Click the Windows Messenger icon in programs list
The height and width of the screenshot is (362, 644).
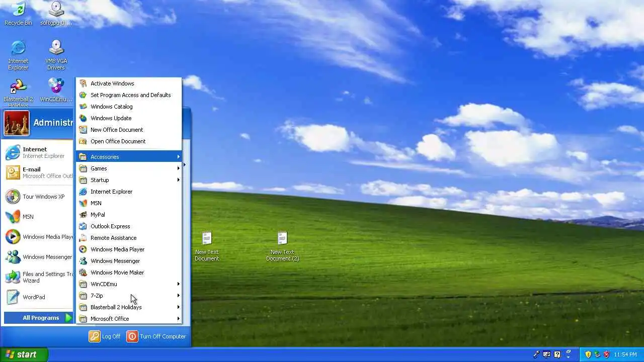pos(83,261)
